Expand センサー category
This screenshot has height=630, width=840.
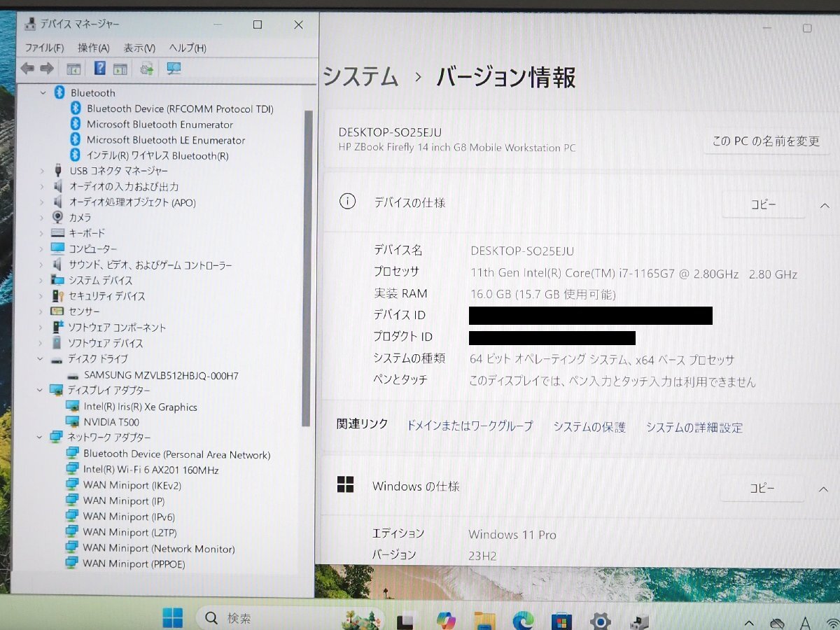[x=41, y=311]
